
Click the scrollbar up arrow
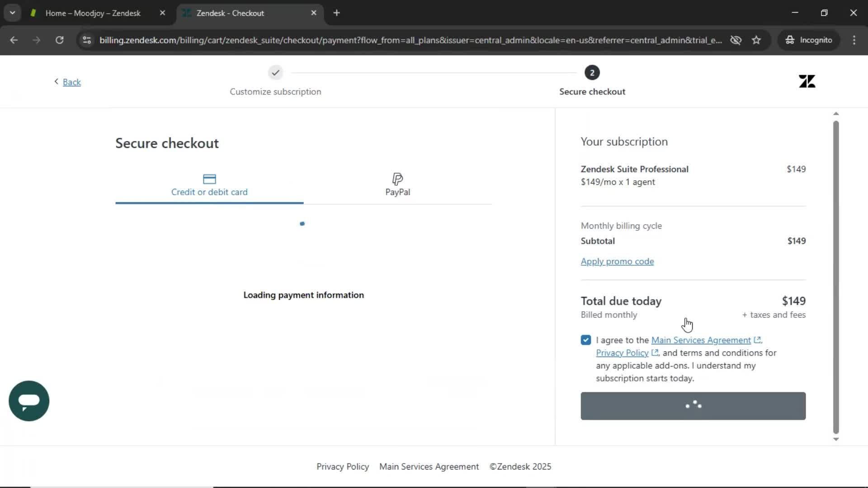pyautogui.click(x=836, y=113)
